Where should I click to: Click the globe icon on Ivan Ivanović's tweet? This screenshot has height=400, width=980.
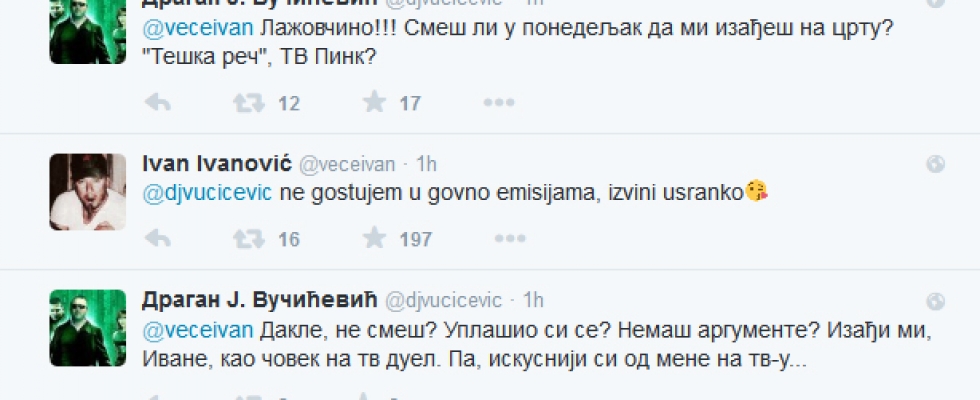tap(935, 164)
